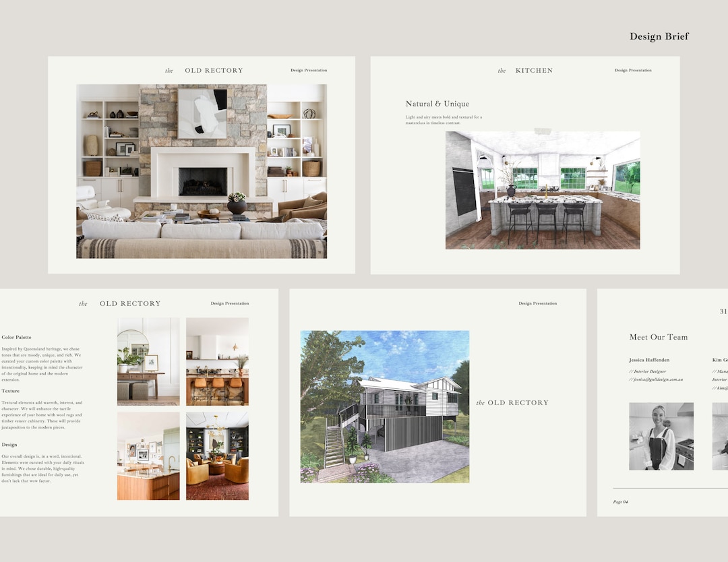Image resolution: width=728 pixels, height=562 pixels.
Task: Click the slide number 31
Action: (723, 311)
